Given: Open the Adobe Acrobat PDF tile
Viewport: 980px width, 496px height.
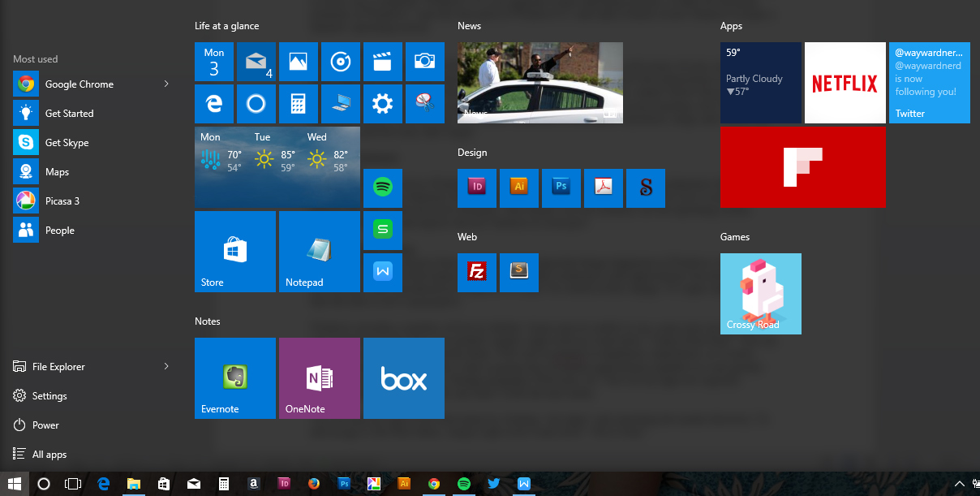Looking at the screenshot, I should point(604,188).
